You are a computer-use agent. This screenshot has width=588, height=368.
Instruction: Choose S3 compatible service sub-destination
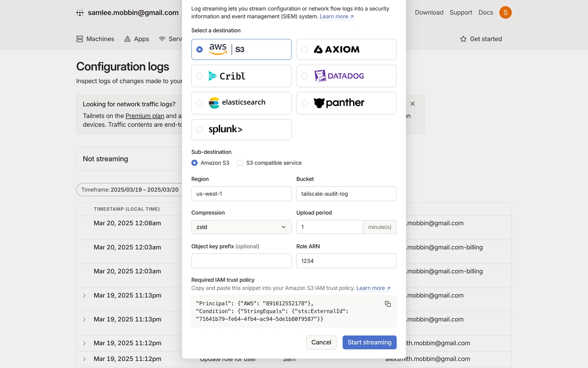pos(240,163)
